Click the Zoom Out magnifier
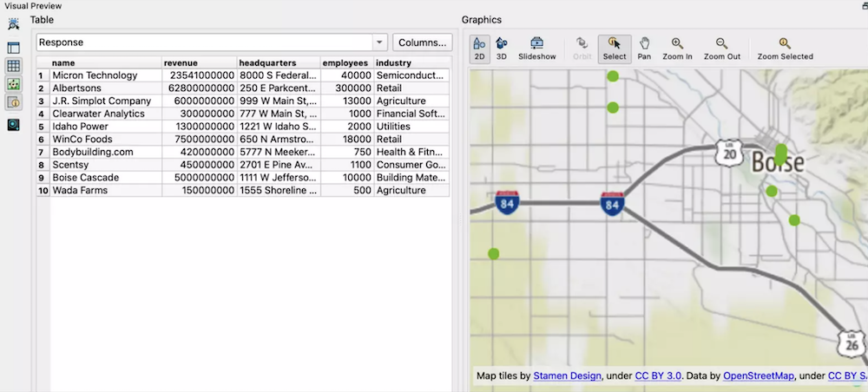This screenshot has height=392, width=868. 721,48
